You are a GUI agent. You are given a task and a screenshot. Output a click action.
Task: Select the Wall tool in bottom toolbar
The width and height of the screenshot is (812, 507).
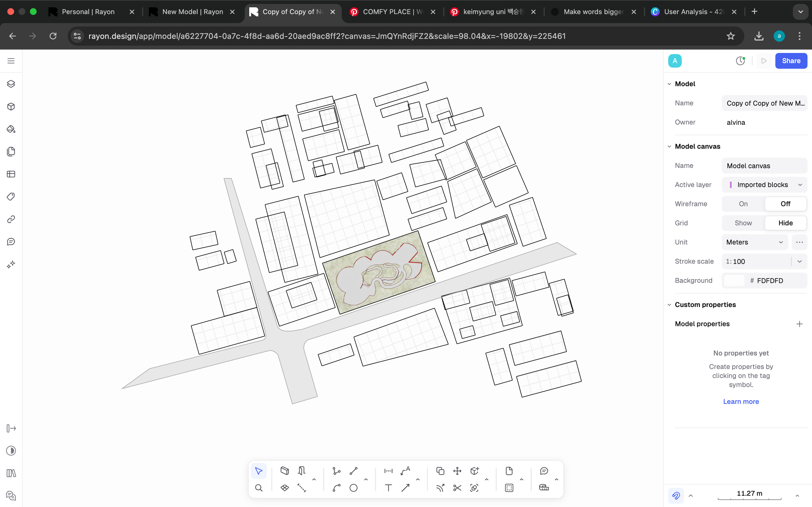[284, 471]
